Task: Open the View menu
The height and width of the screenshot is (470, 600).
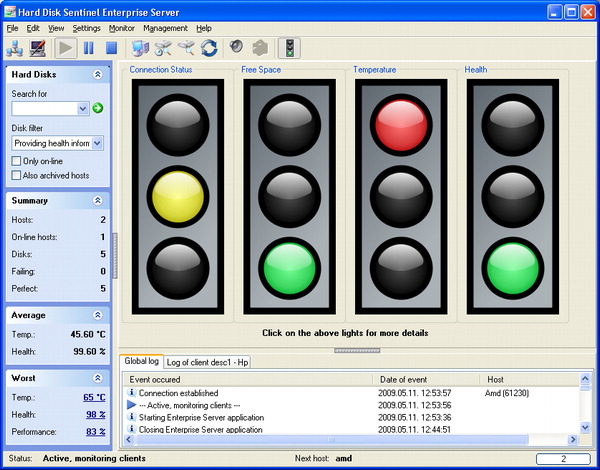Action: pos(56,28)
